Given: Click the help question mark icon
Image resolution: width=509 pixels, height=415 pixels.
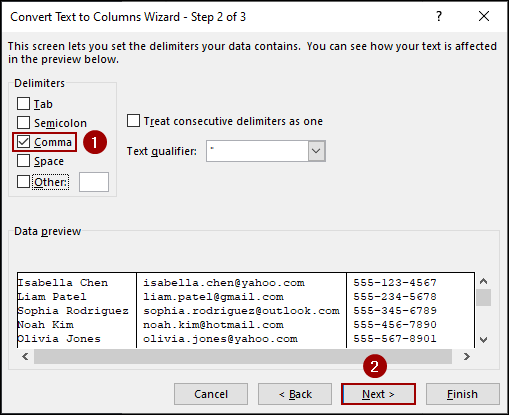Looking at the screenshot, I should (439, 16).
